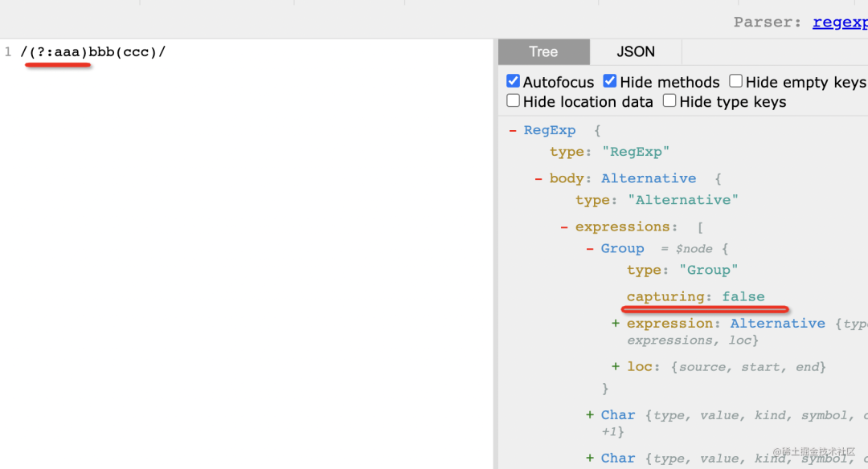
Task: Click the regex code line in editor
Action: tap(93, 52)
